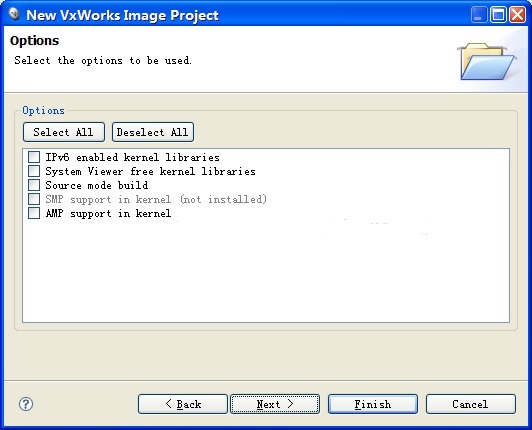Enable IPv6 enabled kernel libraries checkbox

34,157
